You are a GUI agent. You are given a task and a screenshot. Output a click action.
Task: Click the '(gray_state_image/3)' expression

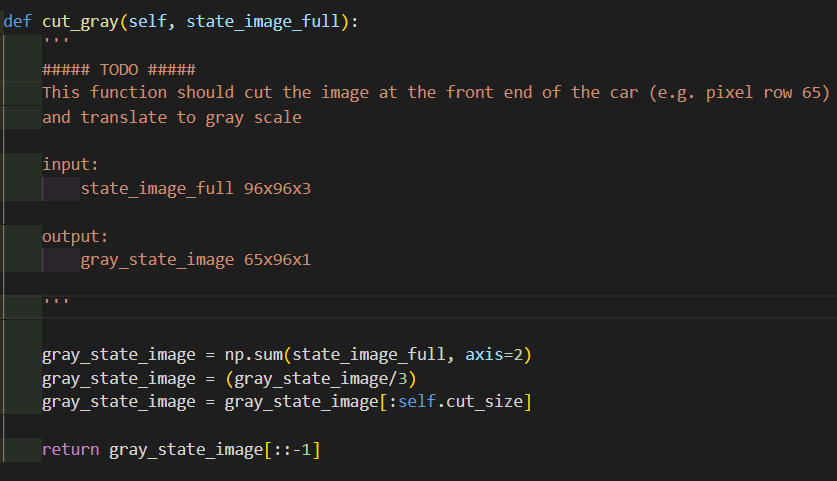click(320, 379)
